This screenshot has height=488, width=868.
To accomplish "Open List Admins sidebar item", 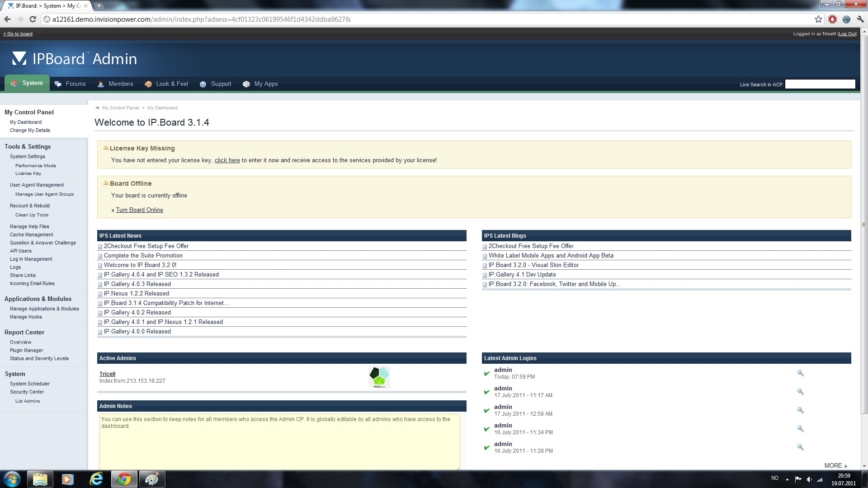I will pos(28,401).
